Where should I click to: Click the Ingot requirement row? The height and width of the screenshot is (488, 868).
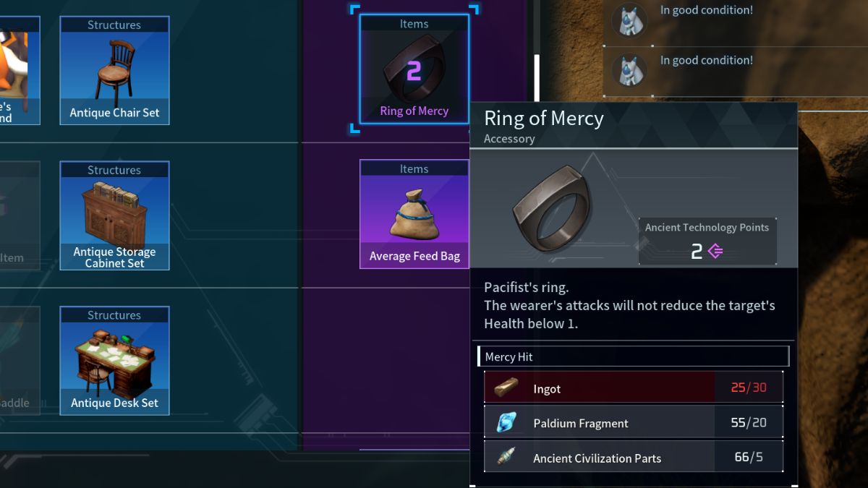tap(633, 388)
